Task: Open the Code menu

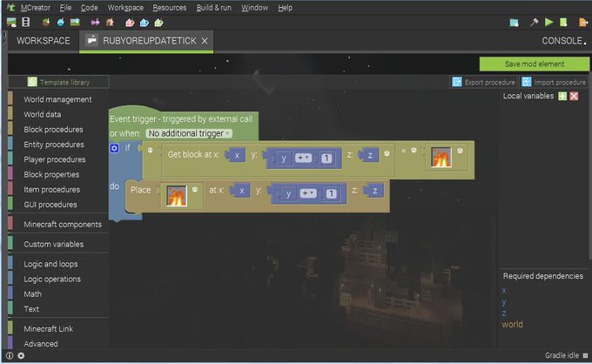Action: (x=89, y=8)
